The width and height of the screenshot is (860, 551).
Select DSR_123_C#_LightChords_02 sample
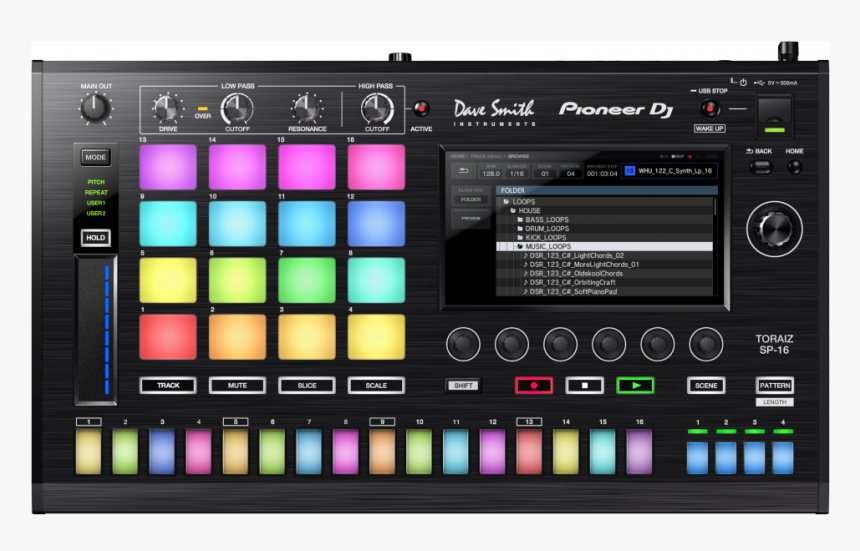pos(604,255)
